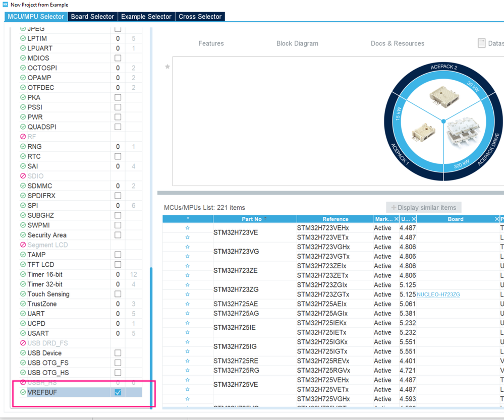Click the unavailable icon next to RF

click(23, 137)
